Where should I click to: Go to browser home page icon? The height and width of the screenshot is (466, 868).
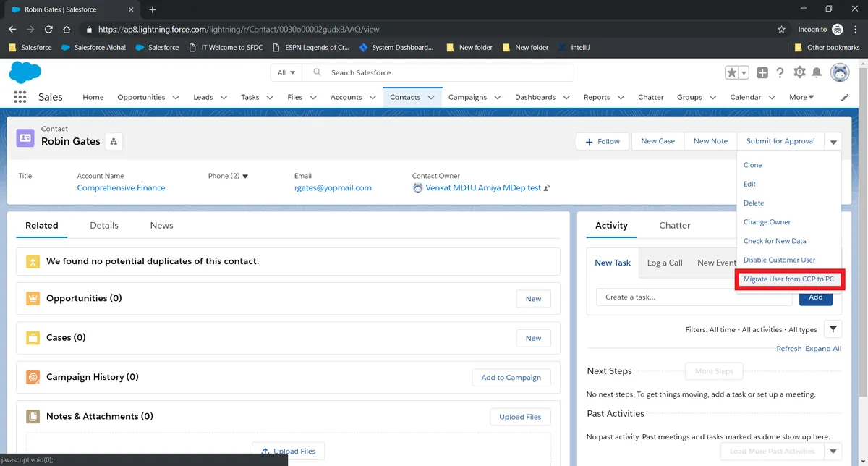67,30
